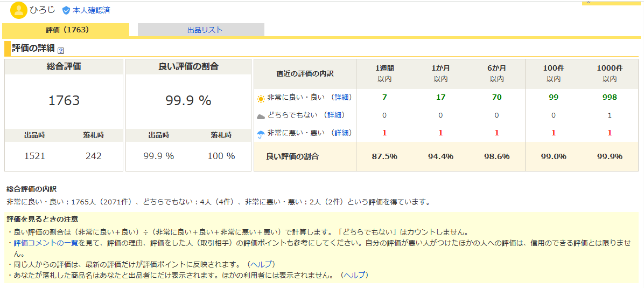Viewport: 644px width, 288px height.
Task: Click the 1か月 以内 column header
Action: [440, 74]
